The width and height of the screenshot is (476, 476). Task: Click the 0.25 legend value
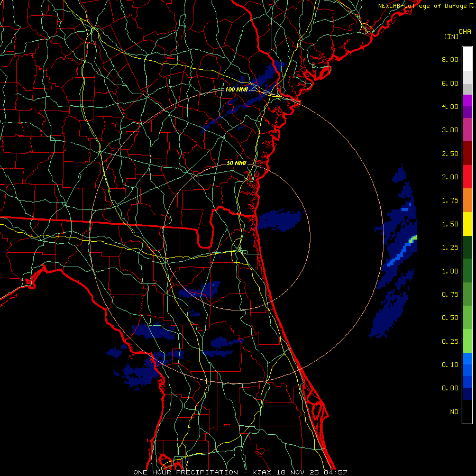[x=450, y=342]
